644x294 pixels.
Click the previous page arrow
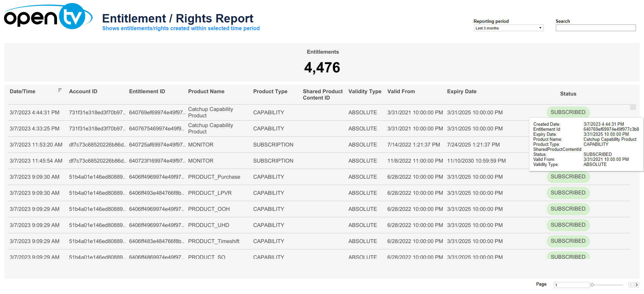pyautogui.click(x=631, y=285)
